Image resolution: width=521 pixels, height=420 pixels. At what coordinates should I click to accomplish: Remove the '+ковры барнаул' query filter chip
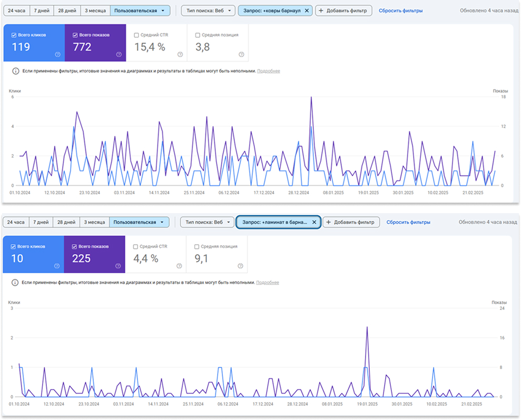click(307, 11)
